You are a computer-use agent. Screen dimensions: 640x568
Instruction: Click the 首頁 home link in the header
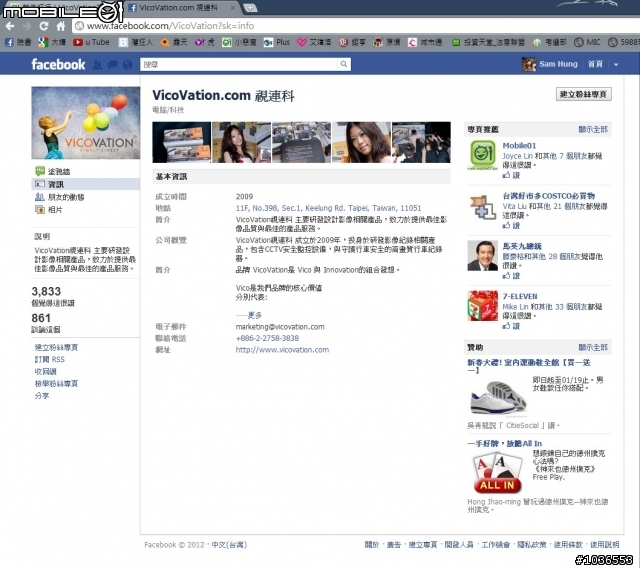[x=595, y=64]
